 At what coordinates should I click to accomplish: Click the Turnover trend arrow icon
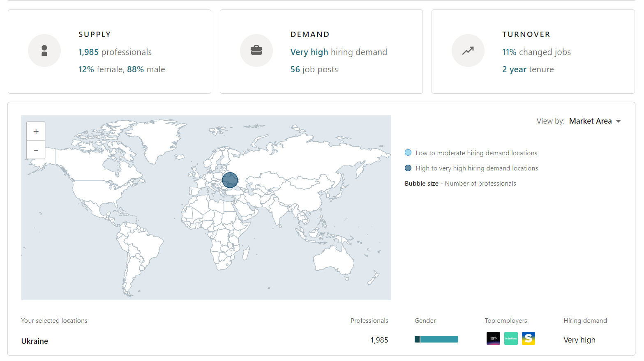pyautogui.click(x=468, y=50)
